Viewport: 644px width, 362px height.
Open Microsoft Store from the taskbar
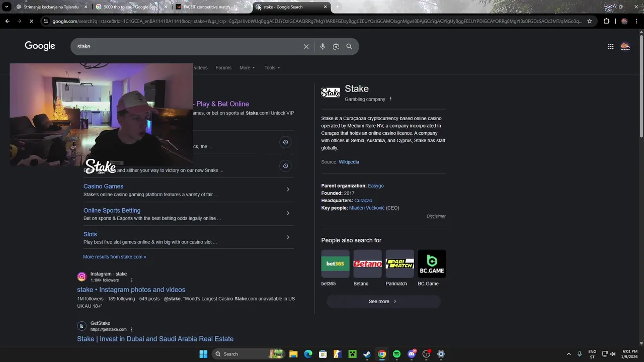323,354
